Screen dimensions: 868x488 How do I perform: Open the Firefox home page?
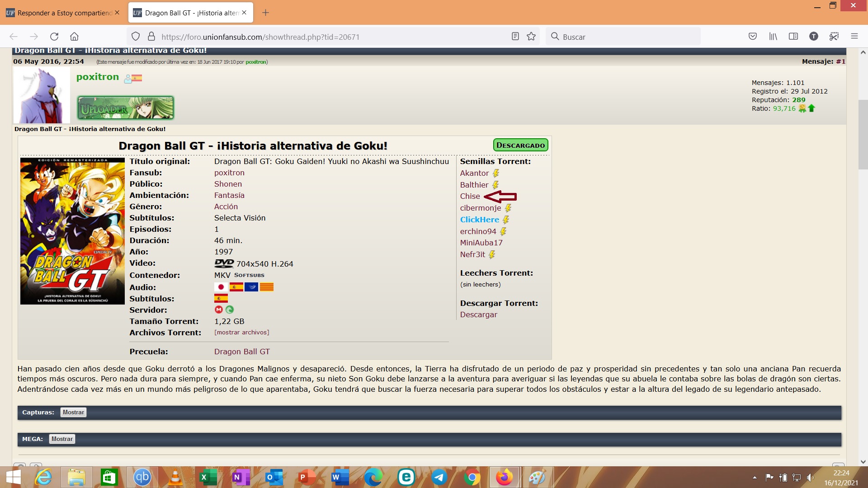[x=74, y=37]
